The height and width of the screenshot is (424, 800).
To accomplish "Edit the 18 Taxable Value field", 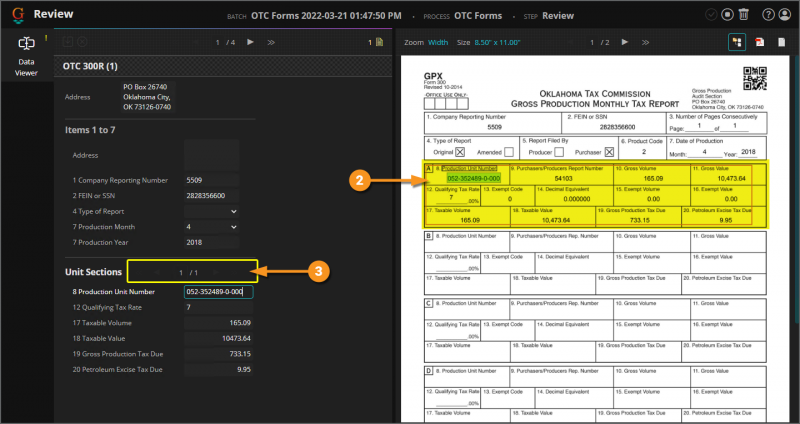I will point(218,338).
